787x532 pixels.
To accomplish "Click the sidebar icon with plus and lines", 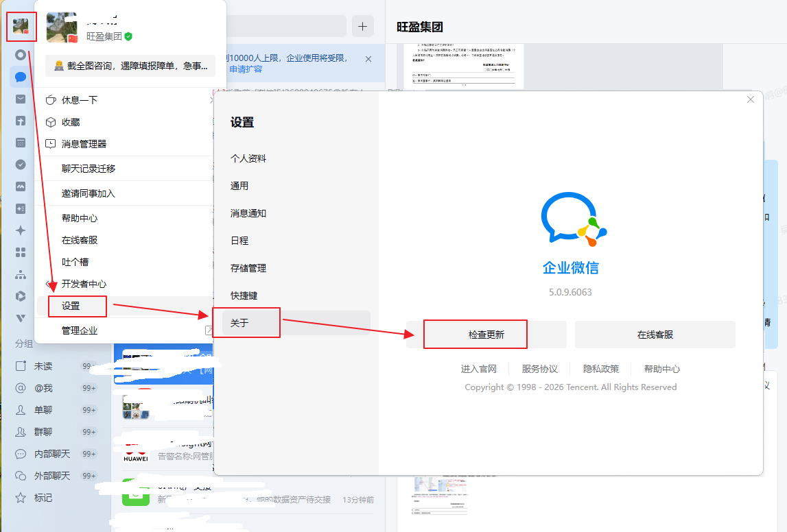I will coord(21,208).
